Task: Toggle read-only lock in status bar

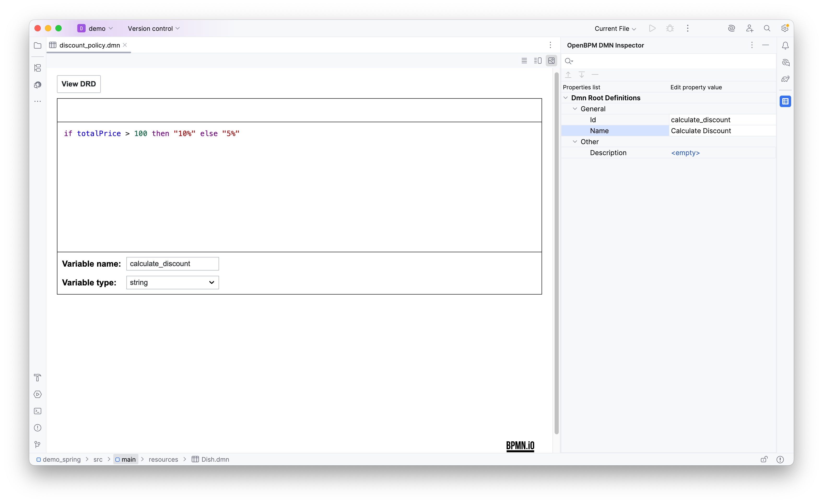Action: click(x=764, y=460)
